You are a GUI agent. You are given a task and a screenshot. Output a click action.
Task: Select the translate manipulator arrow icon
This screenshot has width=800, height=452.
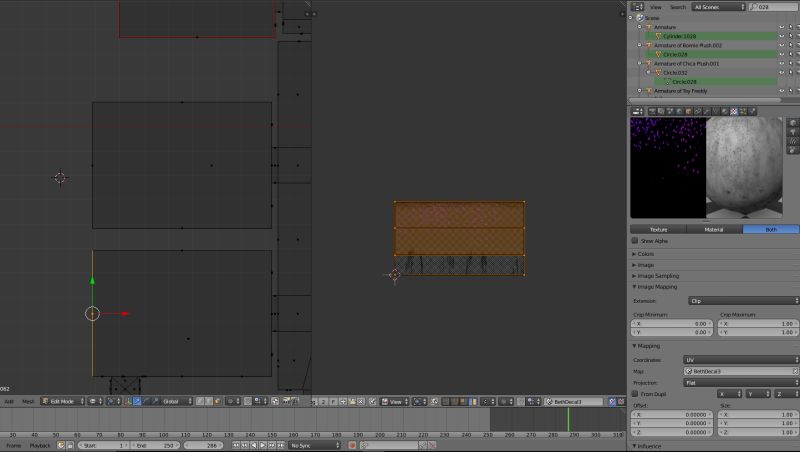pos(137,401)
